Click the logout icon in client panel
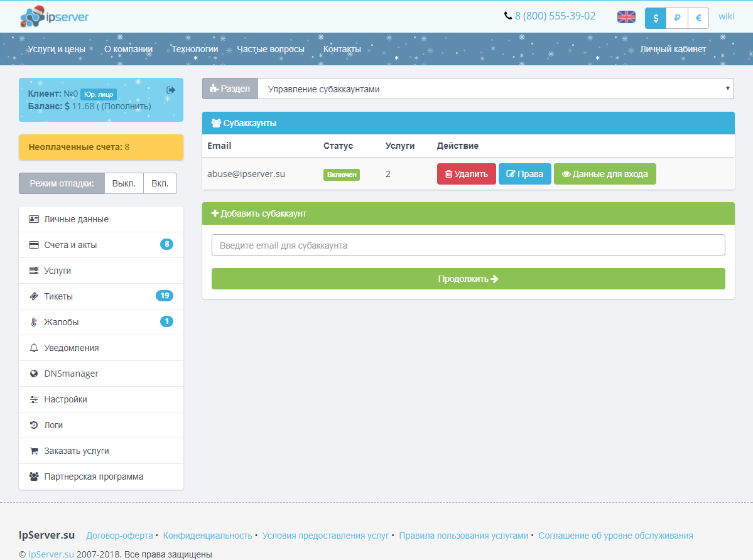 pos(170,90)
